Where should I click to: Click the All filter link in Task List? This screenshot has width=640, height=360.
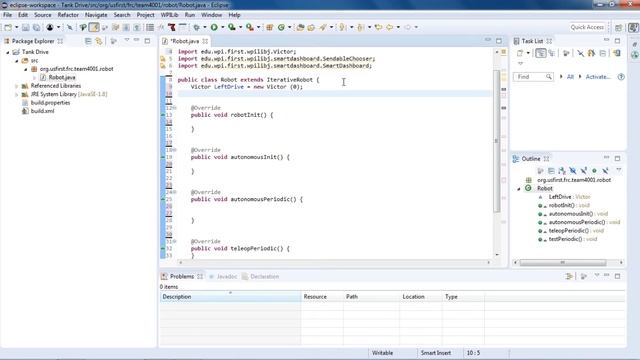coord(570,77)
